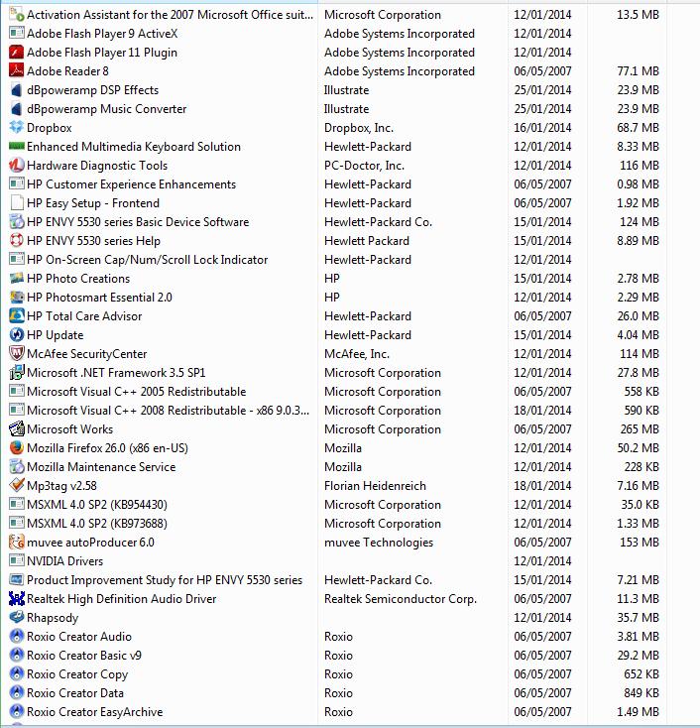Click the dBpoweramp Music Converter icon
The image size is (700, 728).
pyautogui.click(x=17, y=109)
